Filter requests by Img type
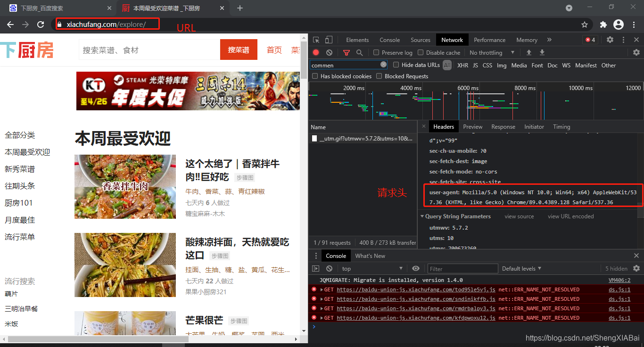 click(502, 66)
